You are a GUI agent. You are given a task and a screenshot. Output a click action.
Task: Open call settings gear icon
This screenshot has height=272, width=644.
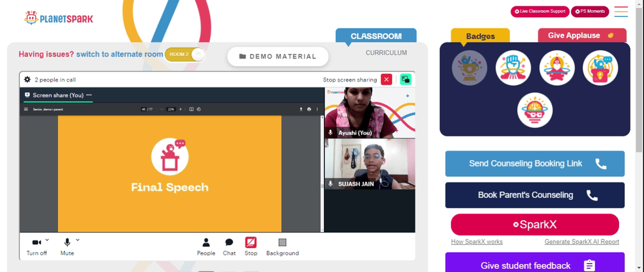pyautogui.click(x=28, y=80)
